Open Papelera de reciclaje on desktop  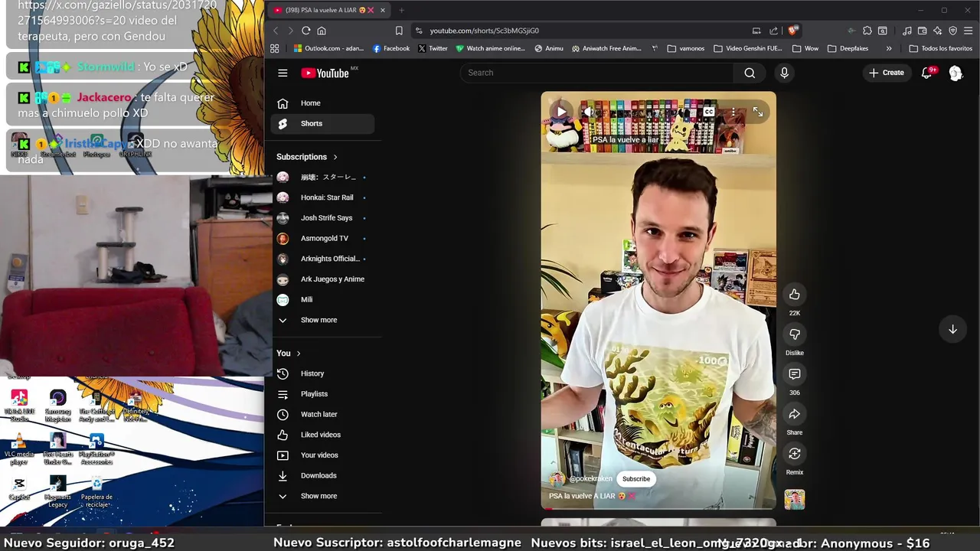click(96, 492)
